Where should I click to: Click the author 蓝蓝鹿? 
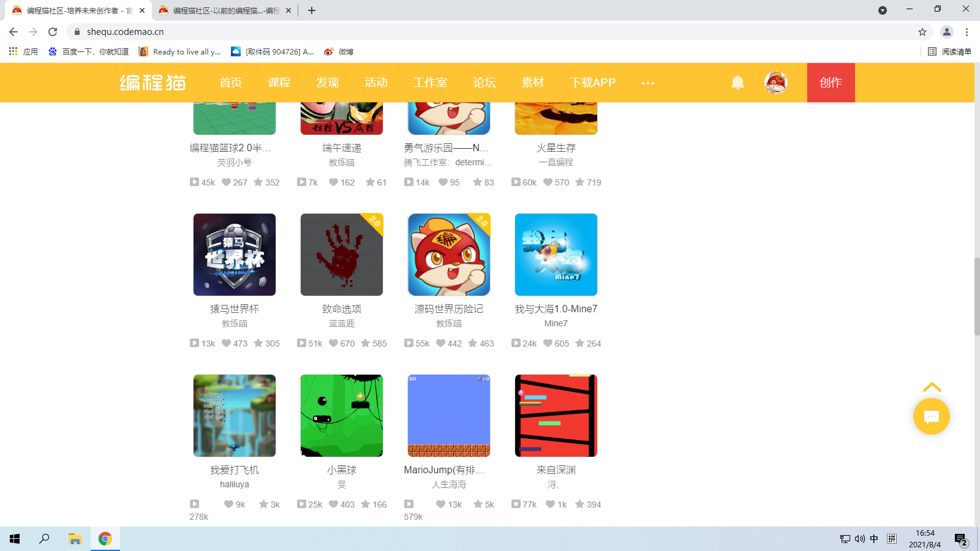coord(342,323)
